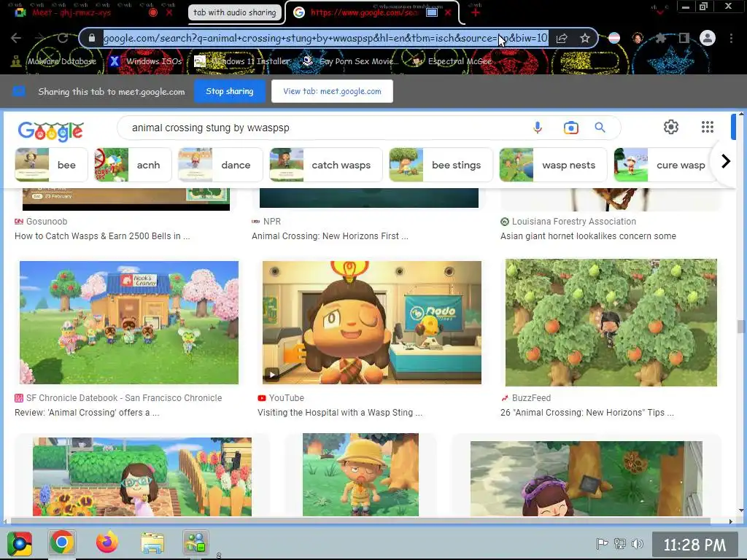The height and width of the screenshot is (560, 747).
Task: Select the 'bee' suggestion chip
Action: click(52, 165)
